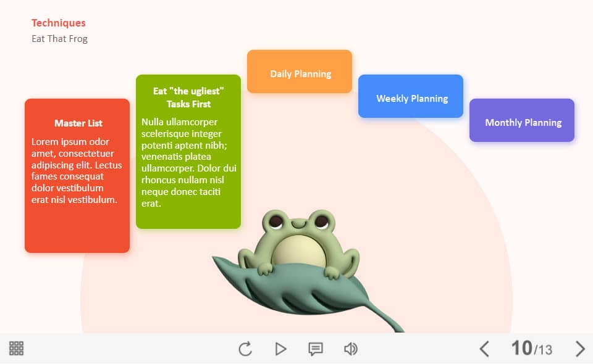This screenshot has height=364, width=593.
Task: Open the notes transcript icon
Action: [316, 349]
